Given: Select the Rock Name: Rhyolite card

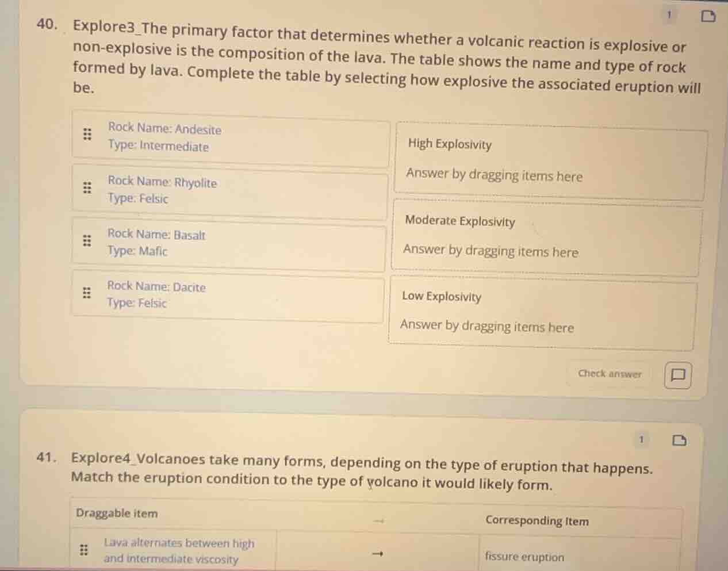Looking at the screenshot, I should click(x=230, y=191).
